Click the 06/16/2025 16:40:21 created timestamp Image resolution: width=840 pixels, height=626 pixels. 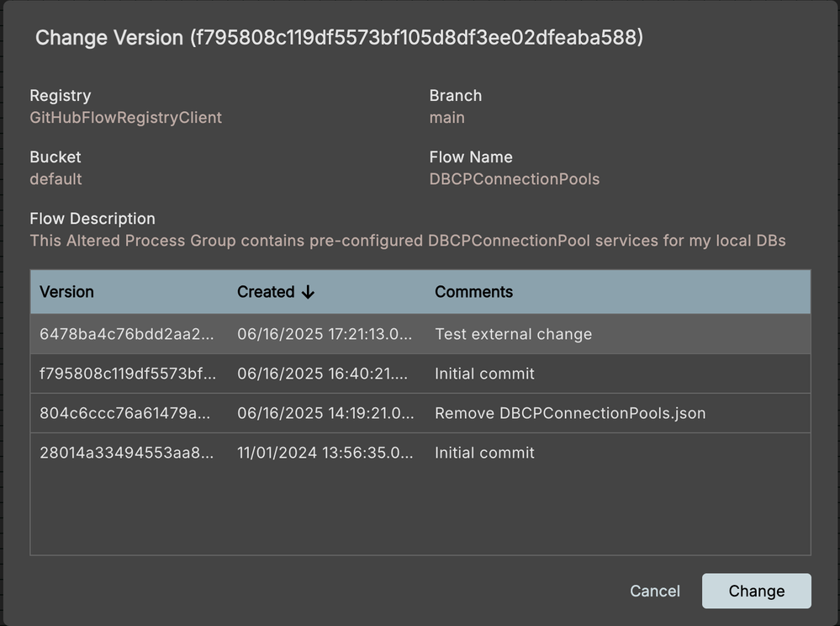(x=323, y=374)
